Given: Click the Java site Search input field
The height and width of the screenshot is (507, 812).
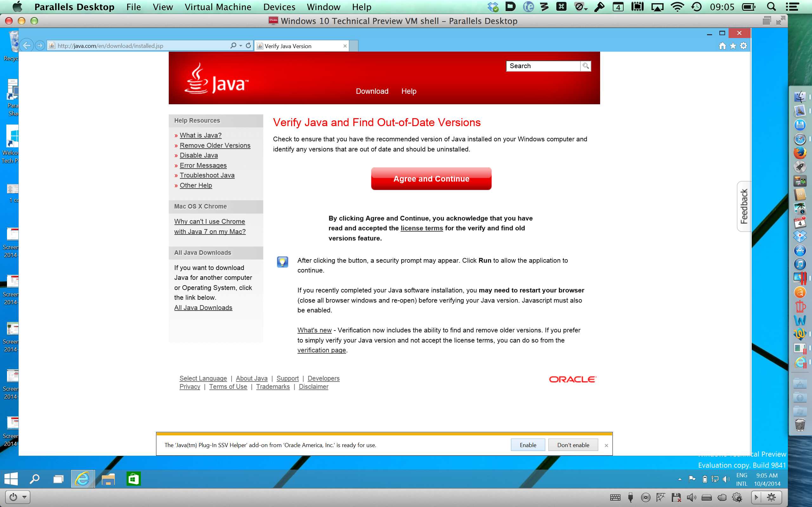Looking at the screenshot, I should (543, 66).
